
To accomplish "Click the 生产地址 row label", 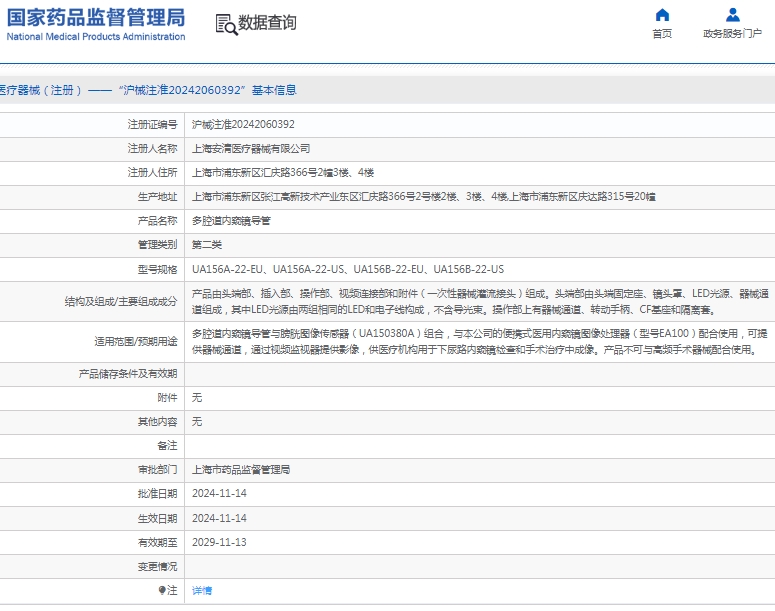I will click(157, 197).
